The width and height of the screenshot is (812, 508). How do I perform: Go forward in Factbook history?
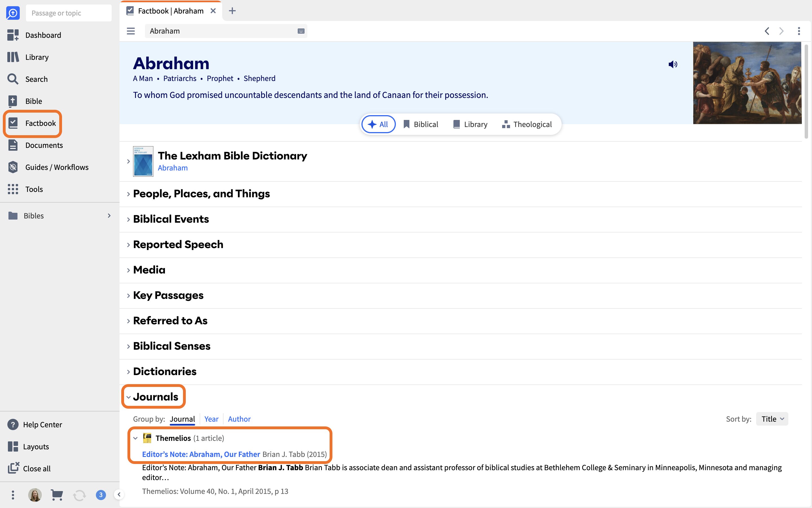coord(782,31)
